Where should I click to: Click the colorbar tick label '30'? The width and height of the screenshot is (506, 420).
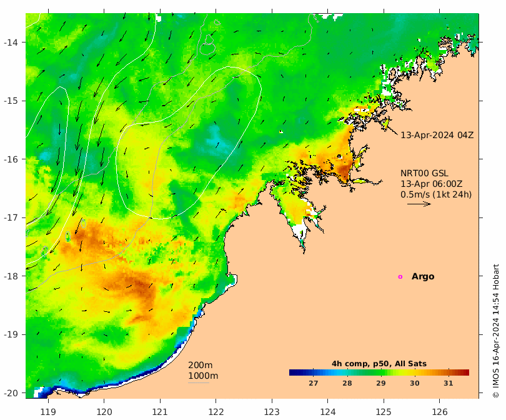pyautogui.click(x=415, y=383)
